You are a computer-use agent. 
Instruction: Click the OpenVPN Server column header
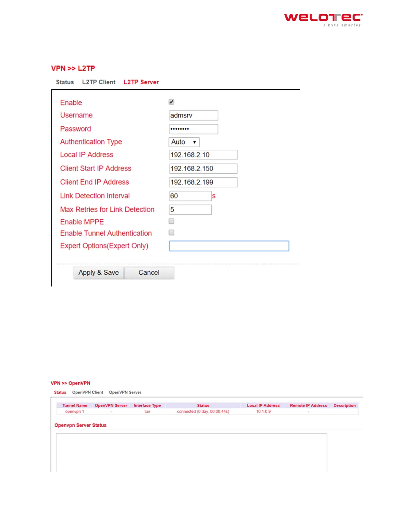pyautogui.click(x=111, y=405)
